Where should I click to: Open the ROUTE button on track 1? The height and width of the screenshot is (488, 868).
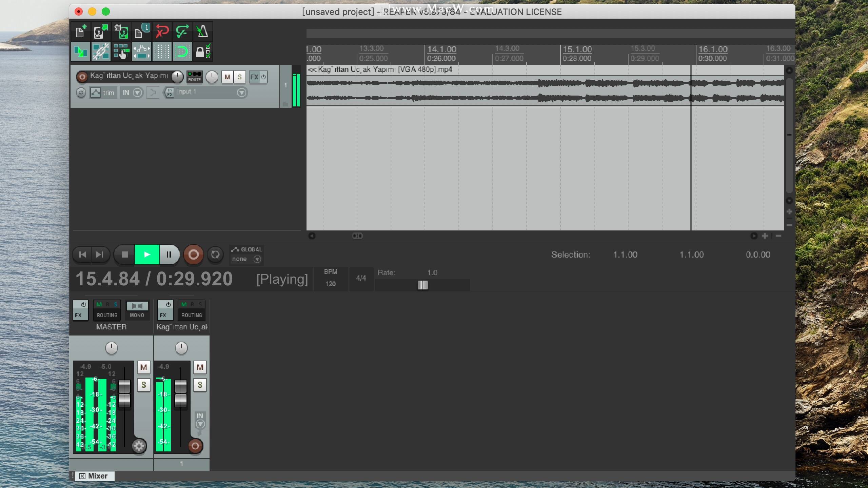pyautogui.click(x=194, y=77)
